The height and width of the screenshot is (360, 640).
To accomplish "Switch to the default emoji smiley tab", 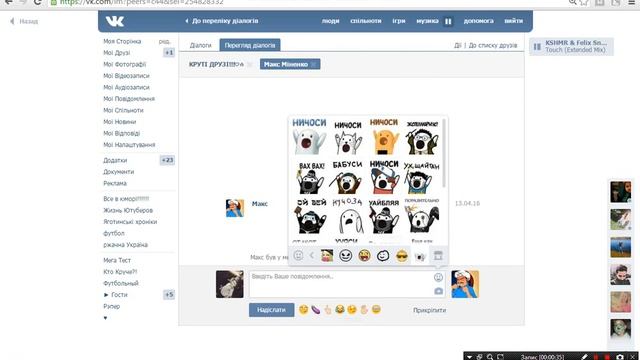I will pyautogui.click(x=298, y=256).
